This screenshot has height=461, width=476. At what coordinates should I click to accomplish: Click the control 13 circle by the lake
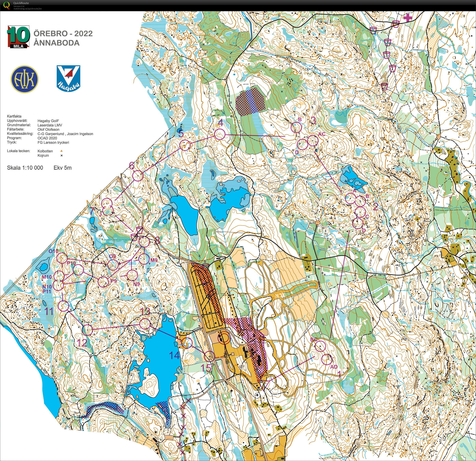pyautogui.click(x=145, y=324)
